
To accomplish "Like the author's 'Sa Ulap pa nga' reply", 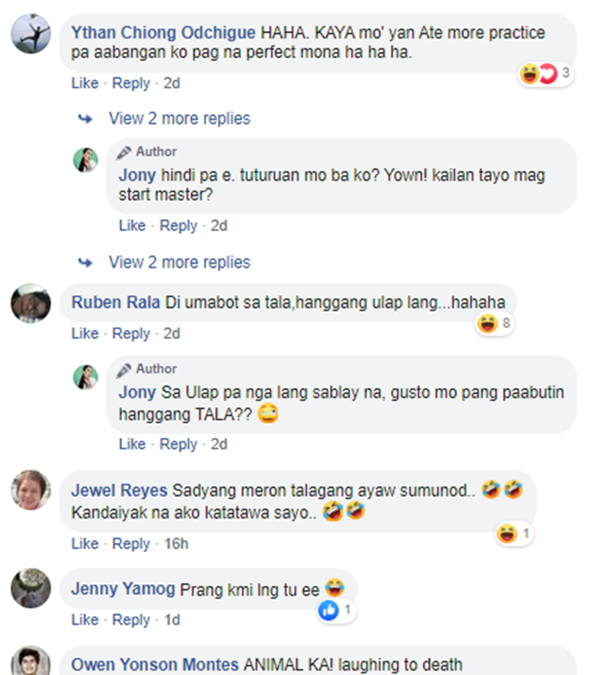I will pos(132,444).
